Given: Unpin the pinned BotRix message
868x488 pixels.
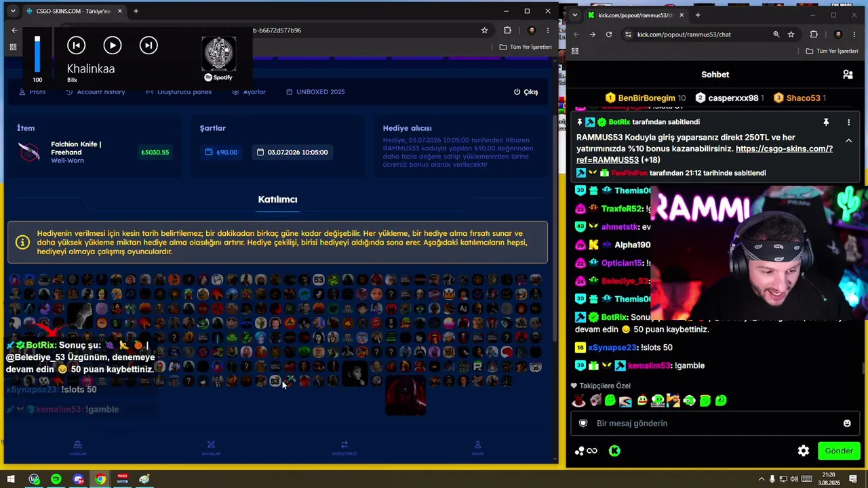Looking at the screenshot, I should 826,123.
